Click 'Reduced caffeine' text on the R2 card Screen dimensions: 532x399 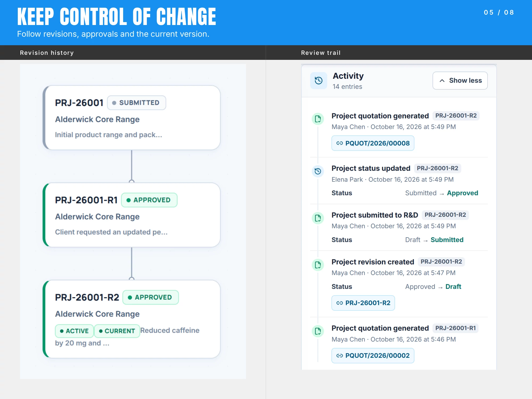[170, 330]
